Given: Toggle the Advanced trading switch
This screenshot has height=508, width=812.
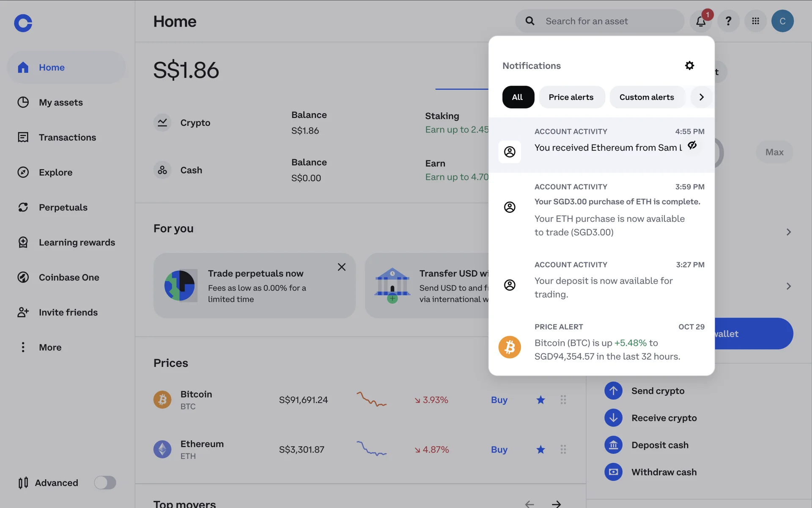Looking at the screenshot, I should pyautogui.click(x=105, y=483).
